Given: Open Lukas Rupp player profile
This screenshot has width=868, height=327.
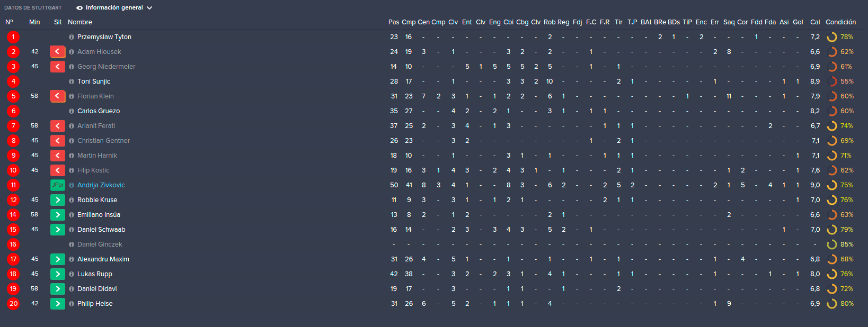Looking at the screenshot, I should [95, 274].
